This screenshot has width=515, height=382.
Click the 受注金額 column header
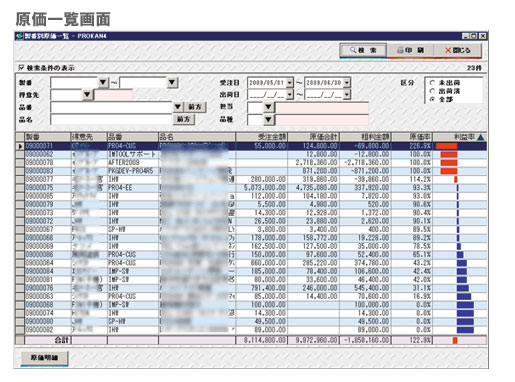tap(262, 137)
